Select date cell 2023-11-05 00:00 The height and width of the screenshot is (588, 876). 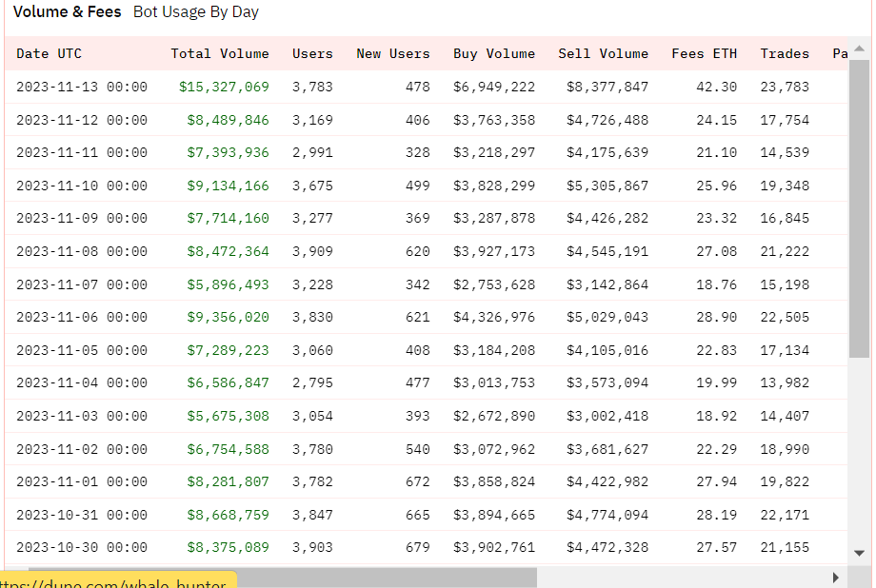click(82, 350)
